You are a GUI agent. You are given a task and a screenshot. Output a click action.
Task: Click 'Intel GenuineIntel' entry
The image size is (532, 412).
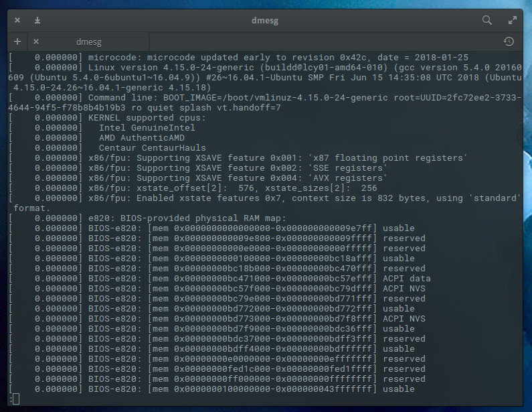click(x=147, y=128)
